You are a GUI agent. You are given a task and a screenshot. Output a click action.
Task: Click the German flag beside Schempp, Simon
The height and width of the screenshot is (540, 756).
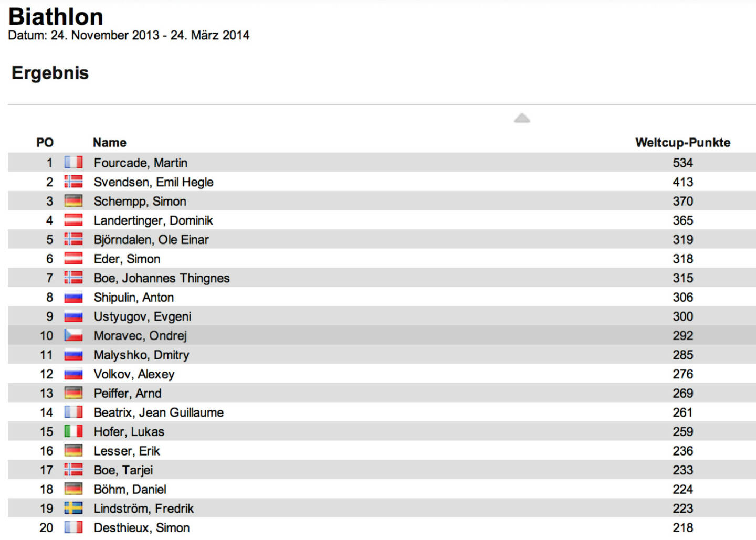click(x=73, y=201)
